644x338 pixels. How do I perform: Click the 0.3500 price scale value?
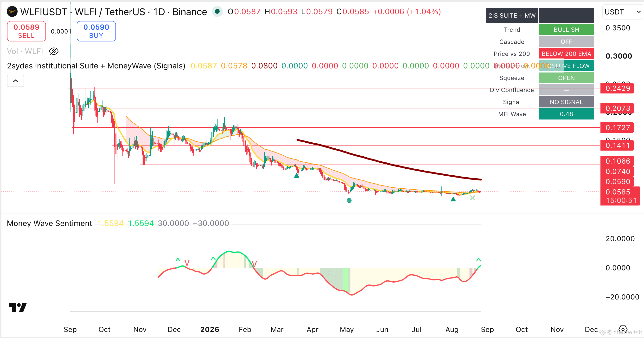[x=618, y=28]
